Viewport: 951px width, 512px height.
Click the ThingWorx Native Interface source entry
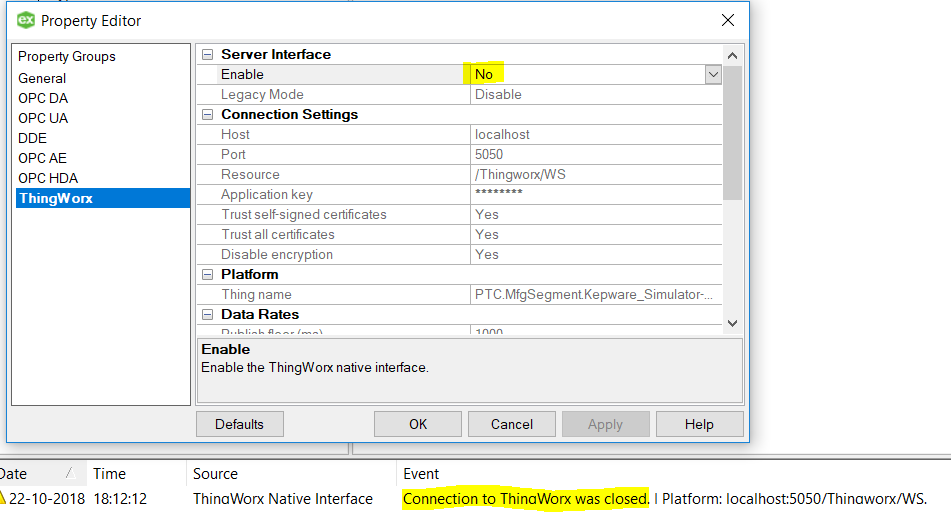click(283, 499)
